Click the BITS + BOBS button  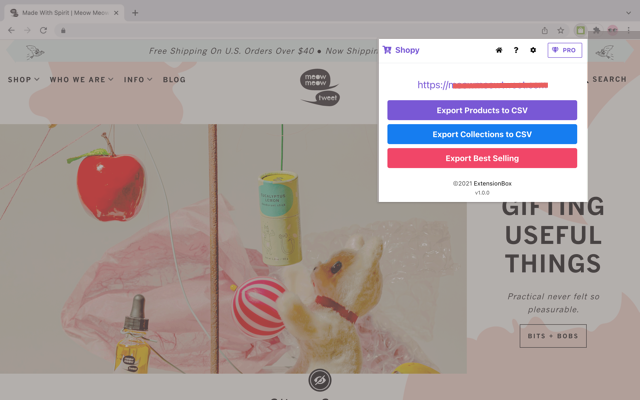pyautogui.click(x=553, y=336)
